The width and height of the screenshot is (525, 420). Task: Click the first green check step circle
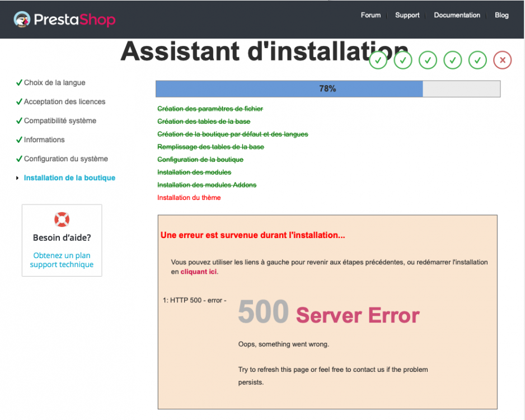coord(378,60)
